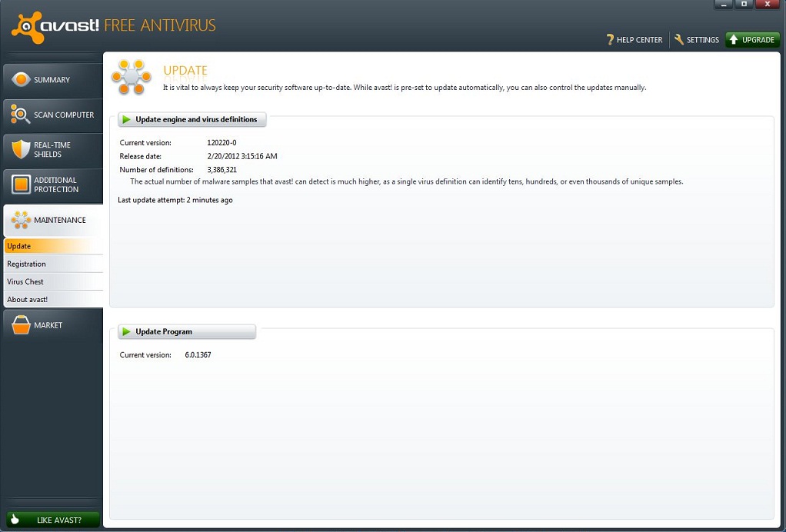The height and width of the screenshot is (532, 786).
Task: Click release date 2/20/2012 3:15:16 AM
Action: pyautogui.click(x=242, y=156)
